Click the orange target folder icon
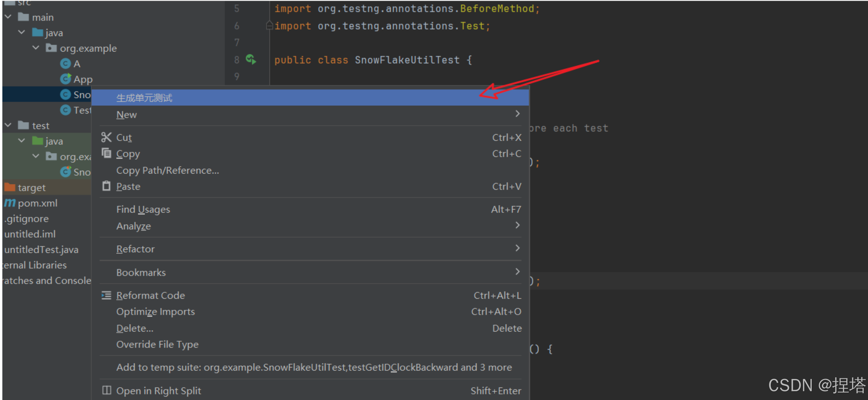868x400 pixels. click(x=9, y=187)
